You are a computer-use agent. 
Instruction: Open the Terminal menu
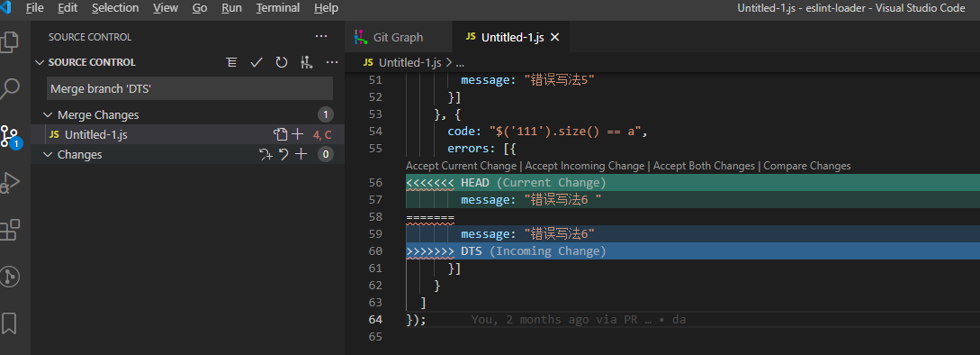pos(278,8)
